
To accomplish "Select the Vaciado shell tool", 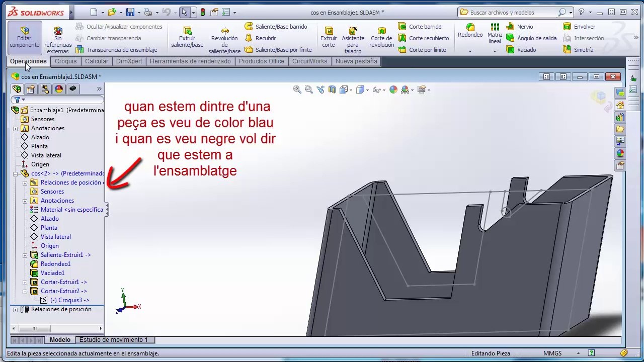I will coord(521,50).
